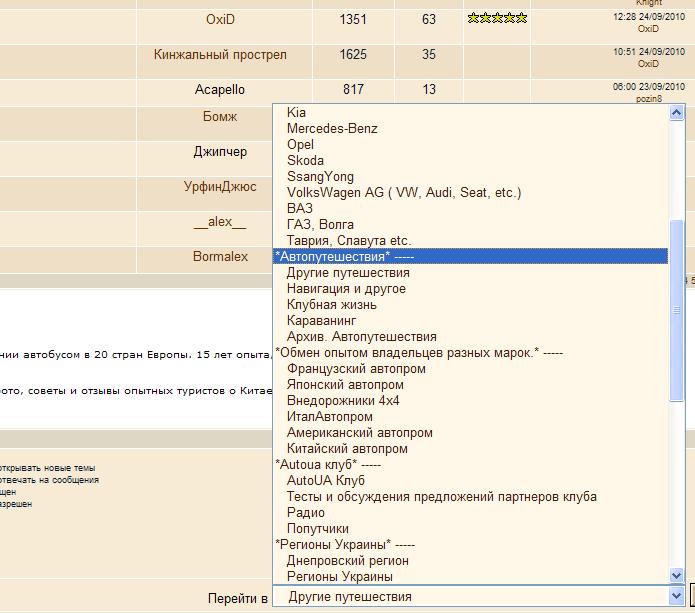Select 'Mercedes-Benz' from the dropdown list
Viewport: 695px width, 613px height.
332,129
